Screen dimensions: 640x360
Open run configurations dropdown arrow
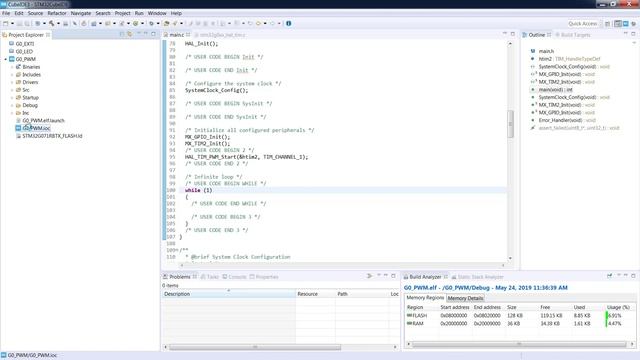click(x=142, y=24)
